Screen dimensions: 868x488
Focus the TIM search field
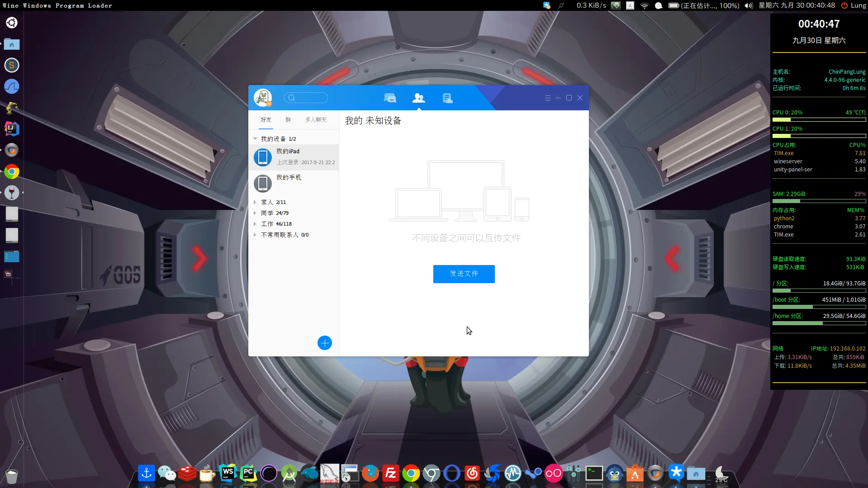tap(306, 98)
